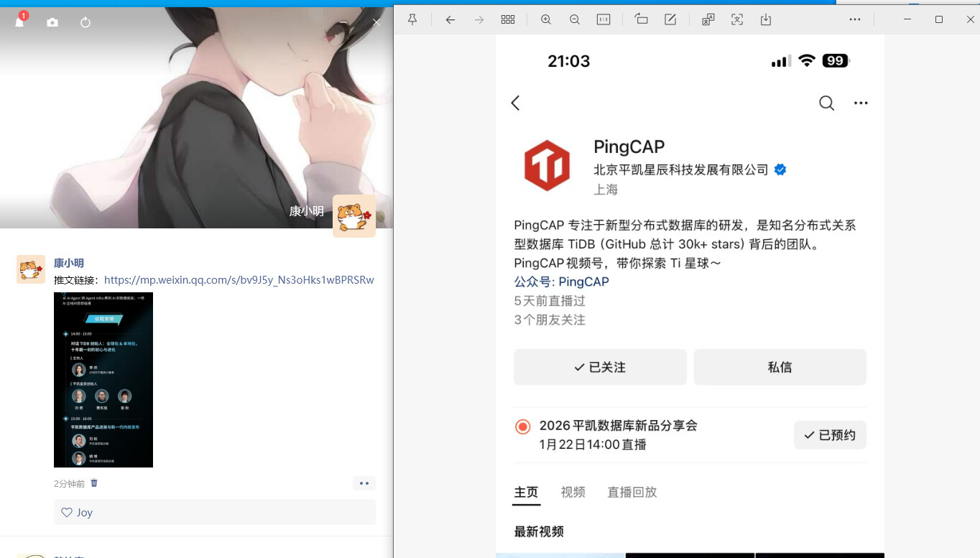The image size is (980, 558).
Task: Click the 21:03 clock in phone status bar
Action: 569,61
